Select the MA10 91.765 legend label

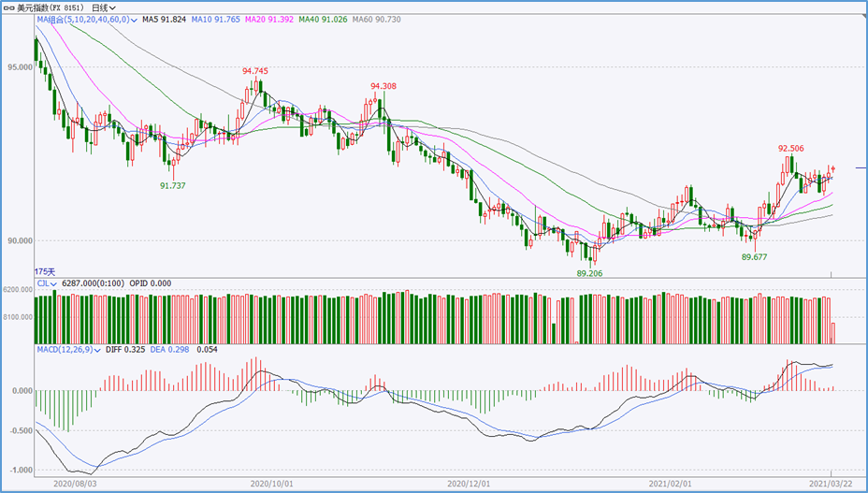click(x=215, y=19)
